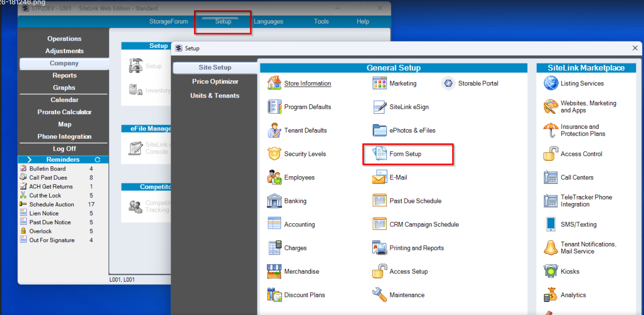Collapse the Reminders panel chevron

[29, 160]
